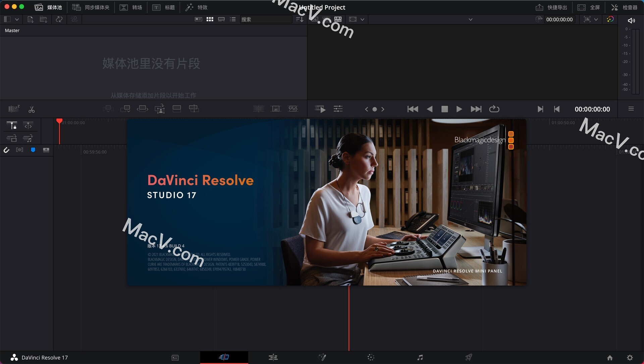
Task: Open the 媒体池 (Media Pool) tab
Action: point(49,7)
